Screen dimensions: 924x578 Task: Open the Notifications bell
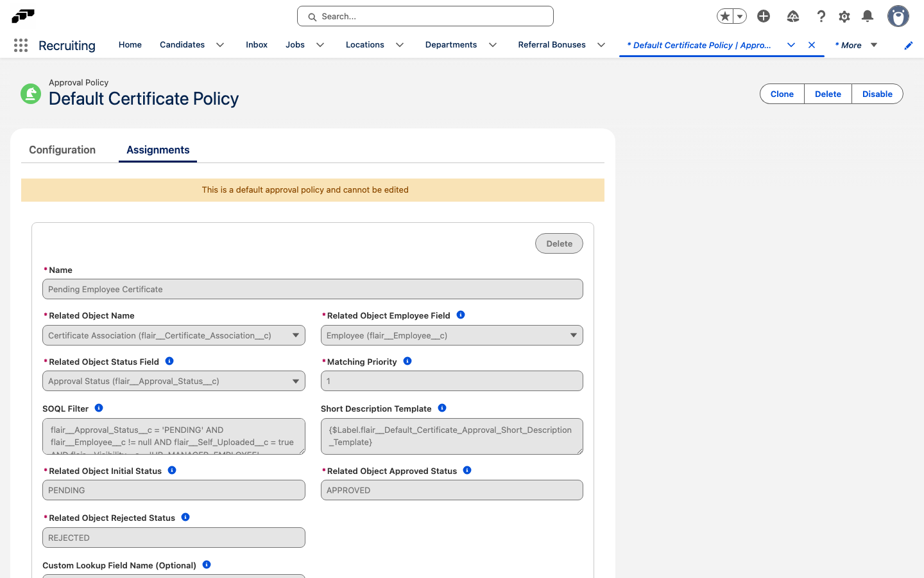coord(868,16)
